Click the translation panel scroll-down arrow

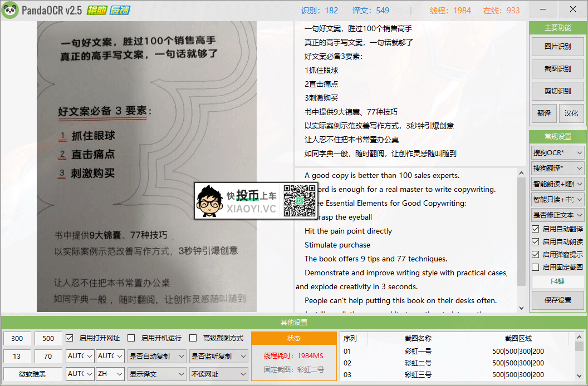(521, 308)
